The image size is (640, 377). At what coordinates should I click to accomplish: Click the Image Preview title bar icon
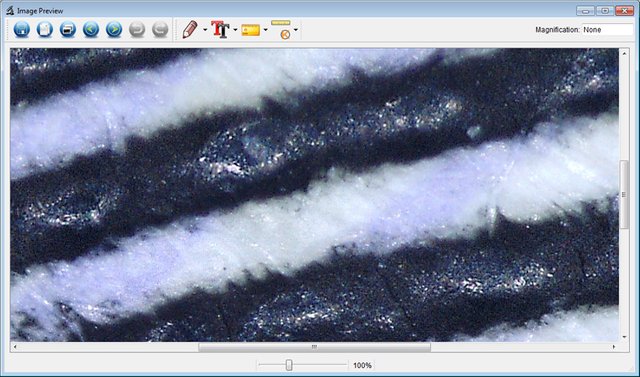coord(10,10)
